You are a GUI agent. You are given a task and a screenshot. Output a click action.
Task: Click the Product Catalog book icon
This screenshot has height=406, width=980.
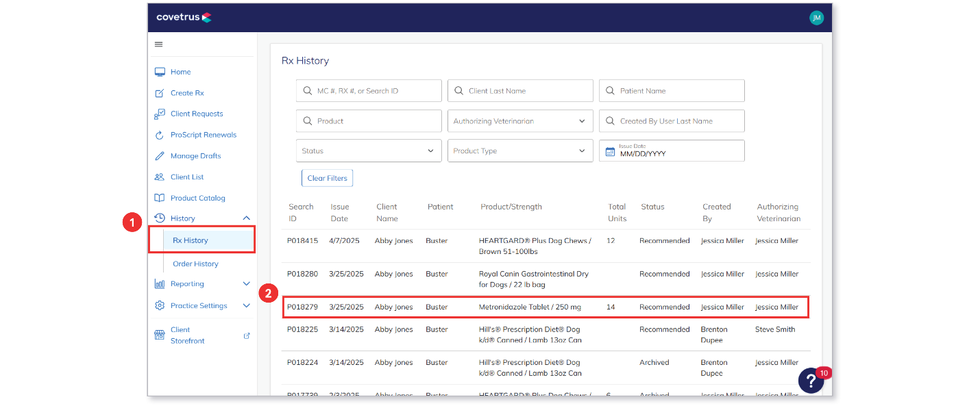pyautogui.click(x=160, y=198)
